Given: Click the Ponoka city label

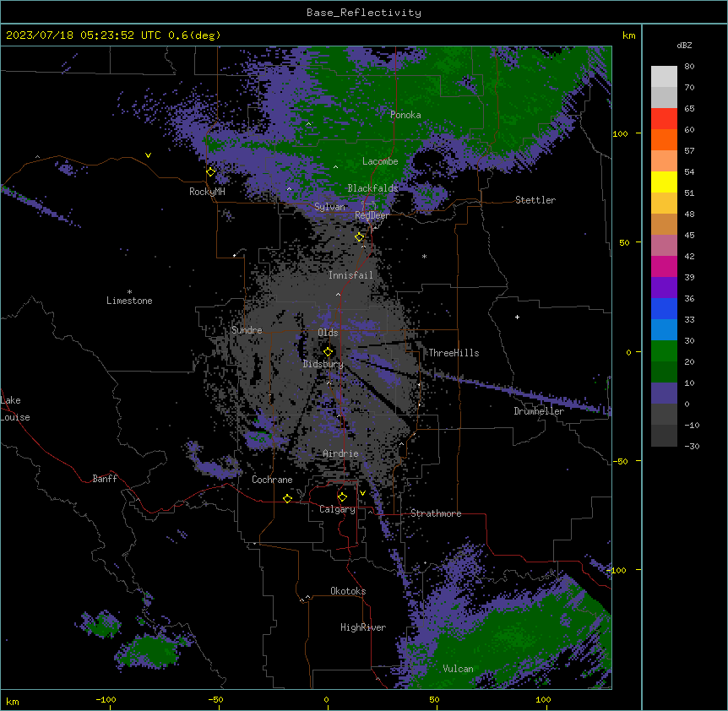Looking at the screenshot, I should click(x=405, y=115).
